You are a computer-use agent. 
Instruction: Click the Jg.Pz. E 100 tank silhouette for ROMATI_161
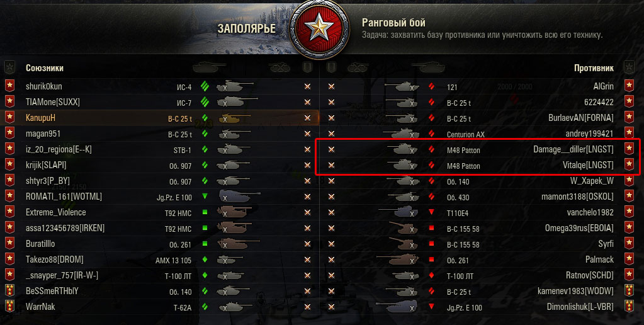tap(239, 196)
